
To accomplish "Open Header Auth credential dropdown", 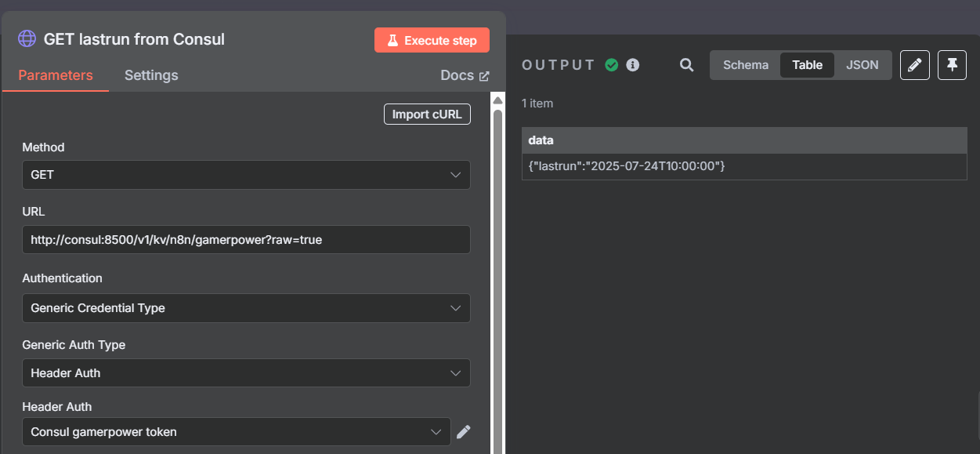I will tap(237, 431).
